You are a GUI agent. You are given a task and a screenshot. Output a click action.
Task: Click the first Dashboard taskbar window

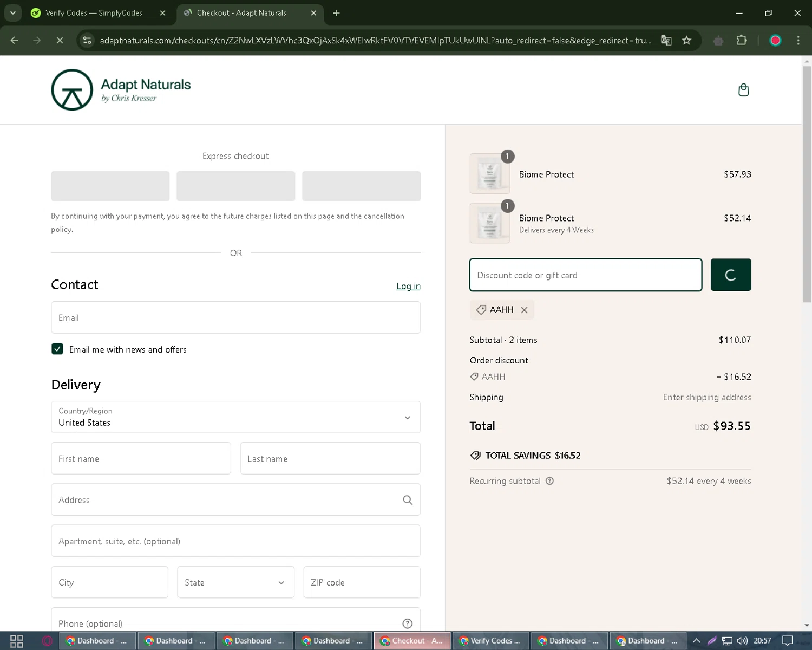click(97, 641)
